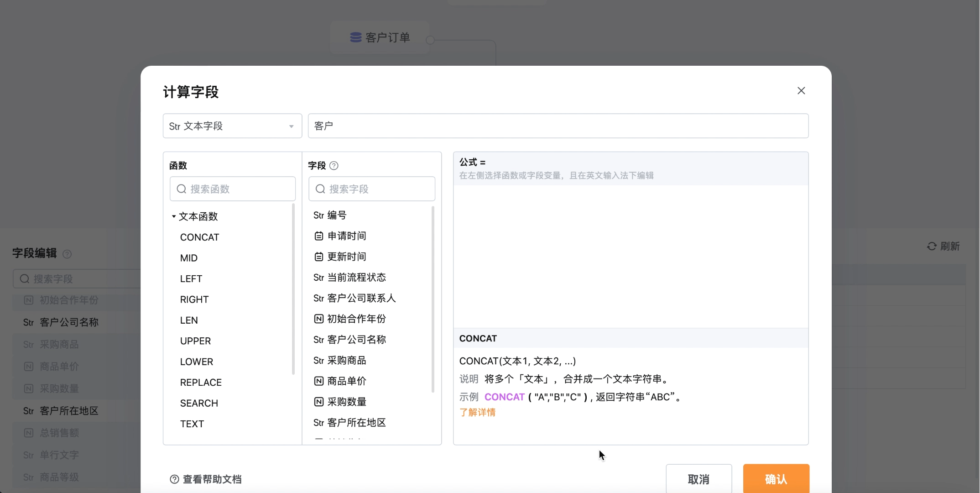This screenshot has width=980, height=493.
Task: Insert the 客户所在地区 field in dialog
Action: [x=349, y=423]
